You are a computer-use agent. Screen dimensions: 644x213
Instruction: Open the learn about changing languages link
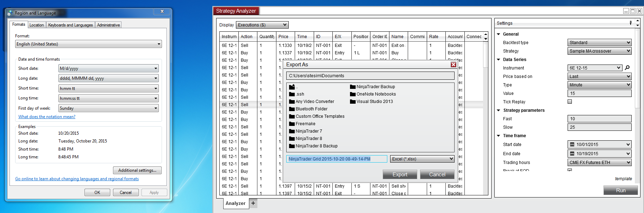(77, 179)
